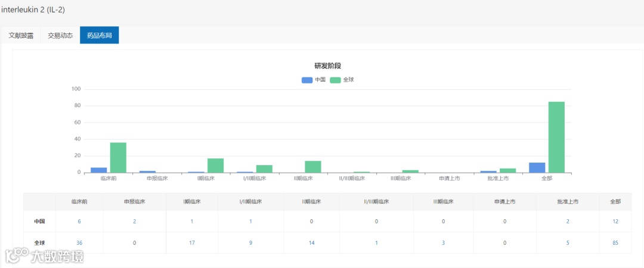The width and height of the screenshot is (644, 268).
Task: Click the II期临床 table column header
Action: [312, 201]
